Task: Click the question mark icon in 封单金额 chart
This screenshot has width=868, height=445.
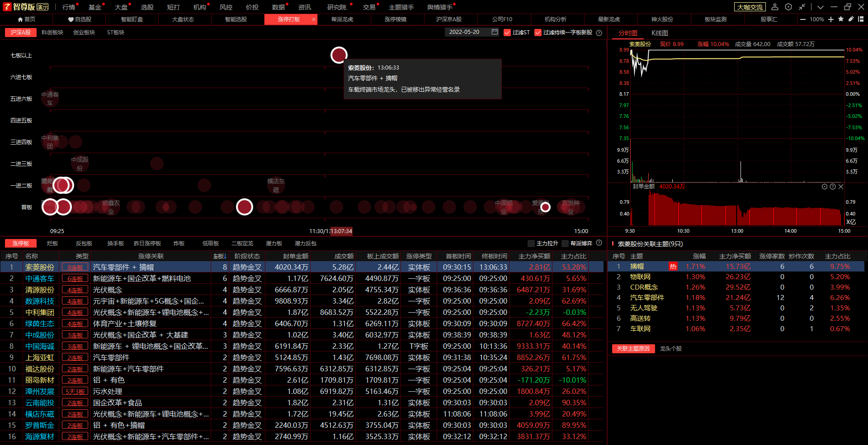Action: pyautogui.click(x=833, y=187)
